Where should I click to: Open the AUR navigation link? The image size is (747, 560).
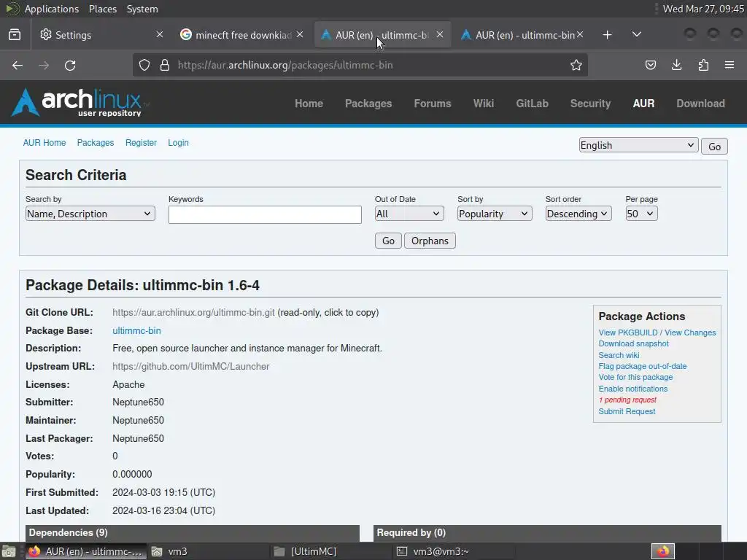click(643, 104)
